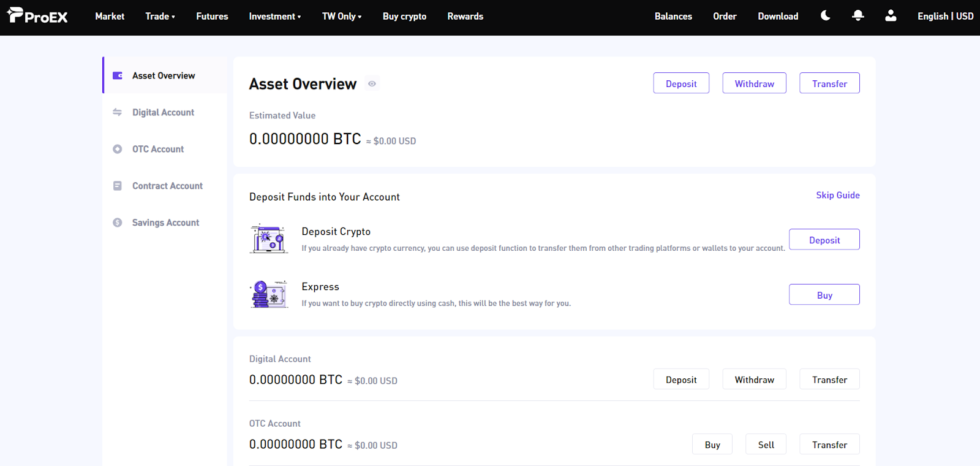The width and height of the screenshot is (980, 466).
Task: Open language and currency selector
Action: pos(945,17)
